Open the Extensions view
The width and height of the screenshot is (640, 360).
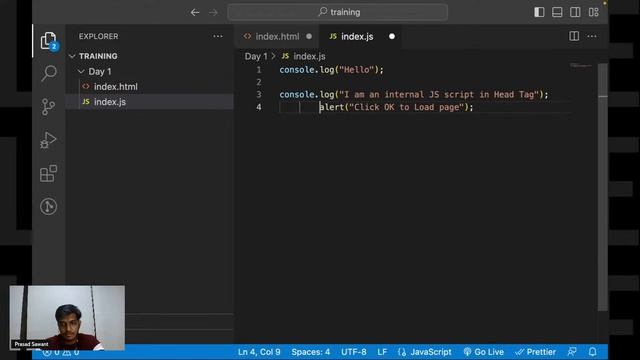(49, 173)
